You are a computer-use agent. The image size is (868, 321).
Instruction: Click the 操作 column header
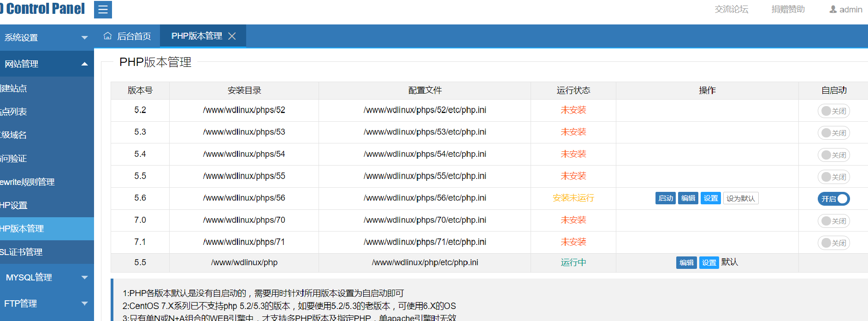(707, 90)
